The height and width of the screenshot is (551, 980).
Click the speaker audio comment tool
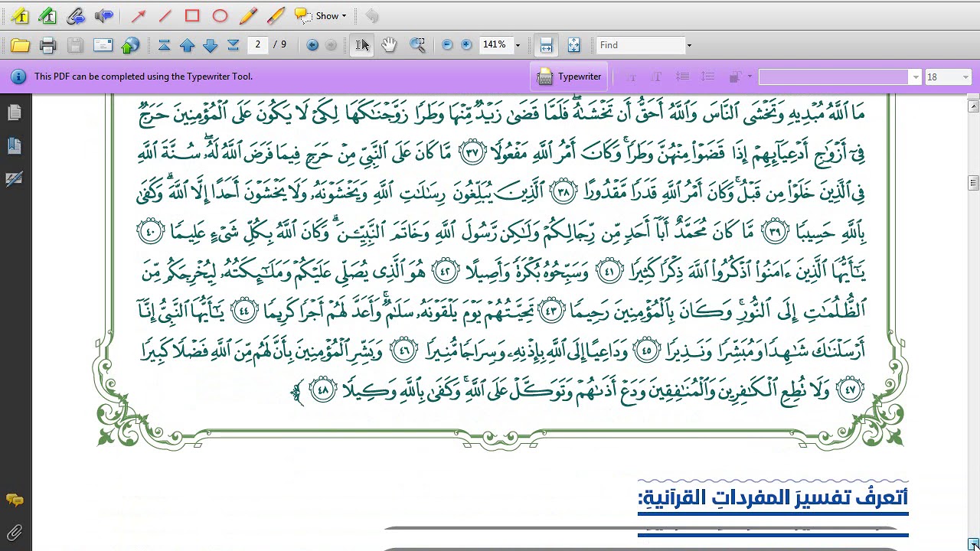(103, 15)
